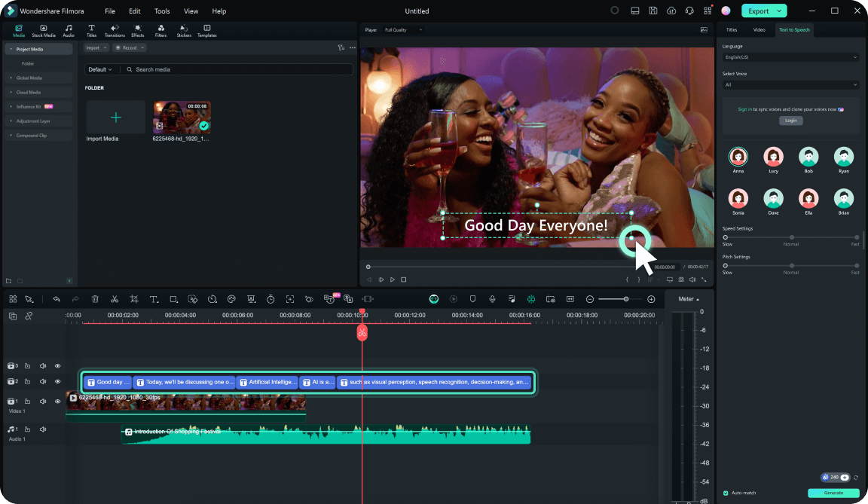The height and width of the screenshot is (504, 868).
Task: Open the Transitions library
Action: tap(115, 31)
